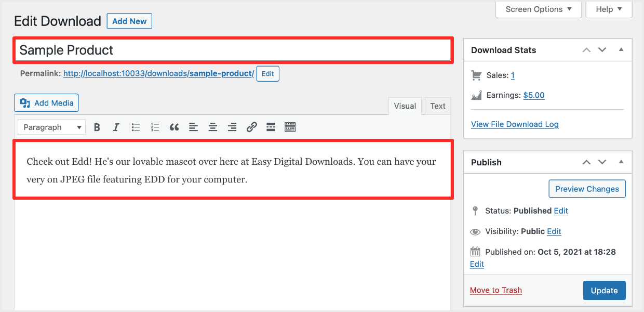Collapse the Download Stats panel

621,50
